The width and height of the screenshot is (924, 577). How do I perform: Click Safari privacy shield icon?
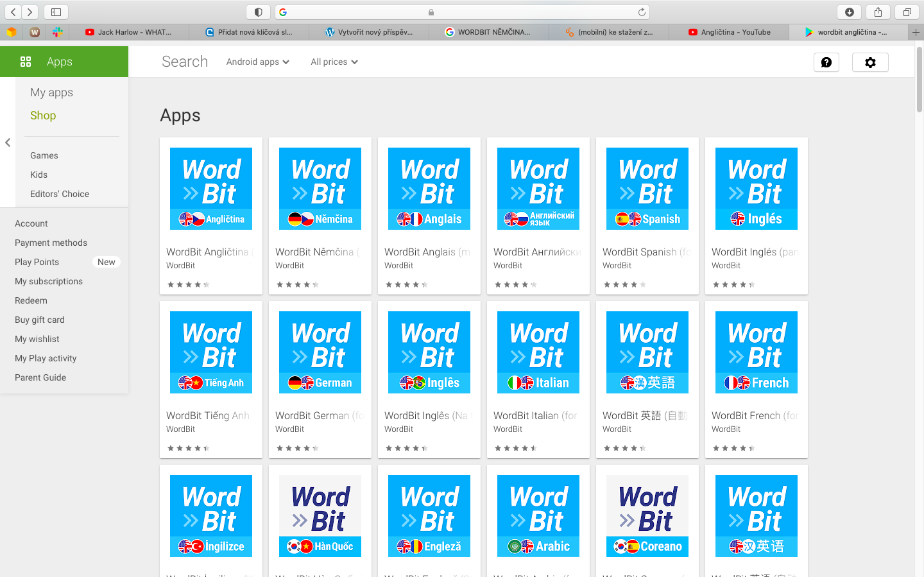click(259, 12)
